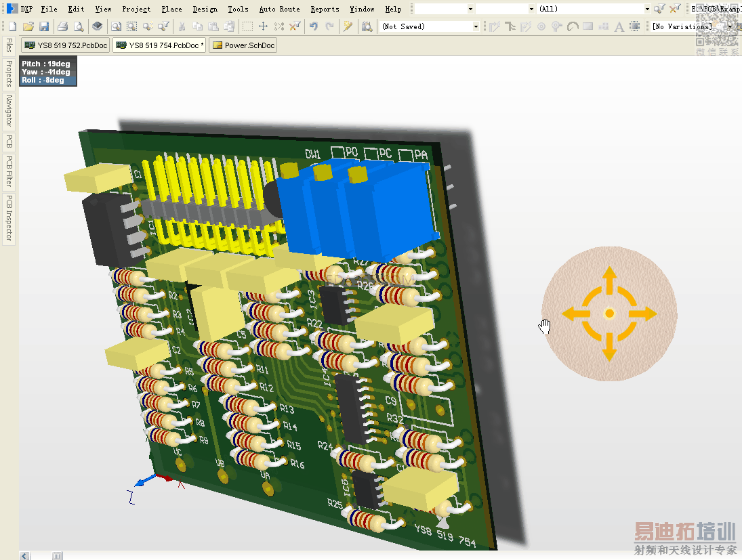Viewport: 742px width, 560px height.
Task: Click the up arrow on 3D navigation sphere
Action: [x=609, y=276]
